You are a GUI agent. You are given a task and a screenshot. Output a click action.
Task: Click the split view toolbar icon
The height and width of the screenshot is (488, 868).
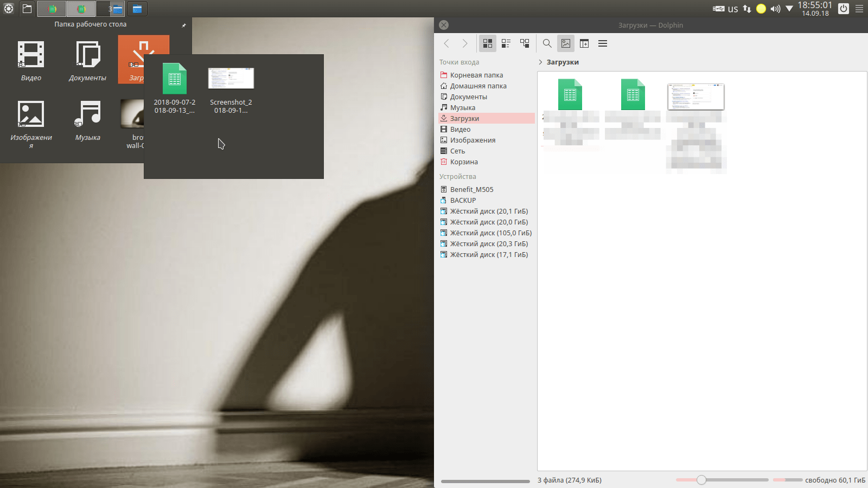[x=584, y=43]
